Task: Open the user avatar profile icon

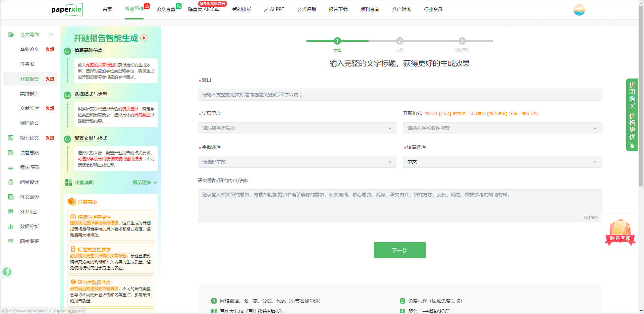Action: tap(579, 10)
